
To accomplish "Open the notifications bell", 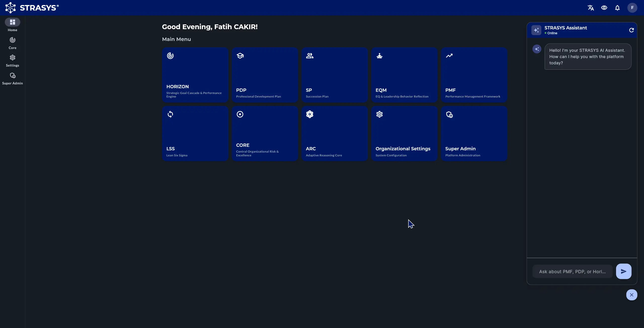I will coord(617,8).
